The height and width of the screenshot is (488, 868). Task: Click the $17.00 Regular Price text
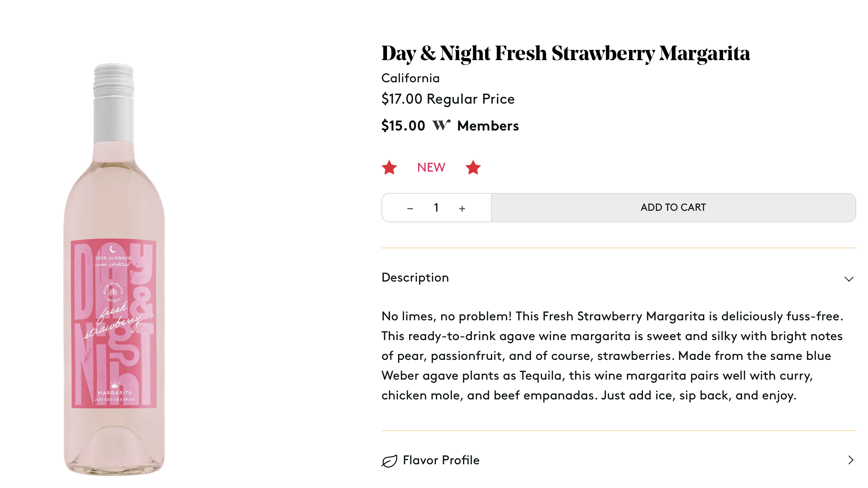click(448, 99)
